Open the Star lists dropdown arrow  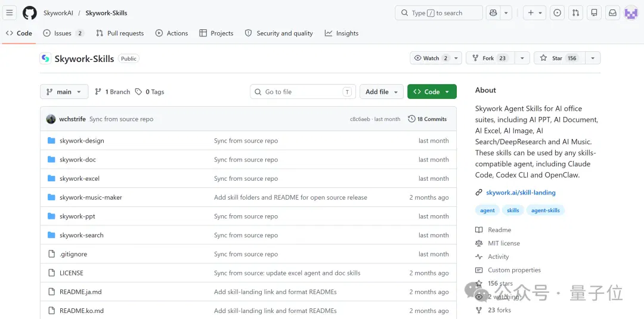point(593,58)
